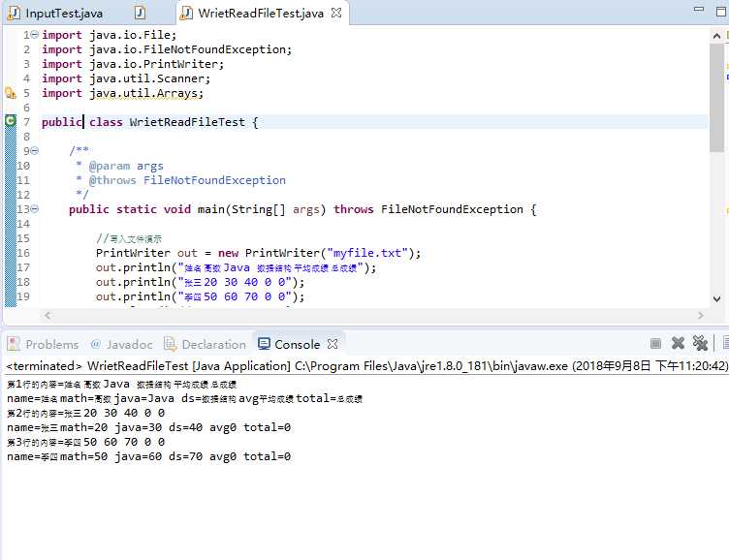Screen dimensions: 729x560
Task: Click the terminated WrietReadFileTest launch description
Action: (366, 365)
